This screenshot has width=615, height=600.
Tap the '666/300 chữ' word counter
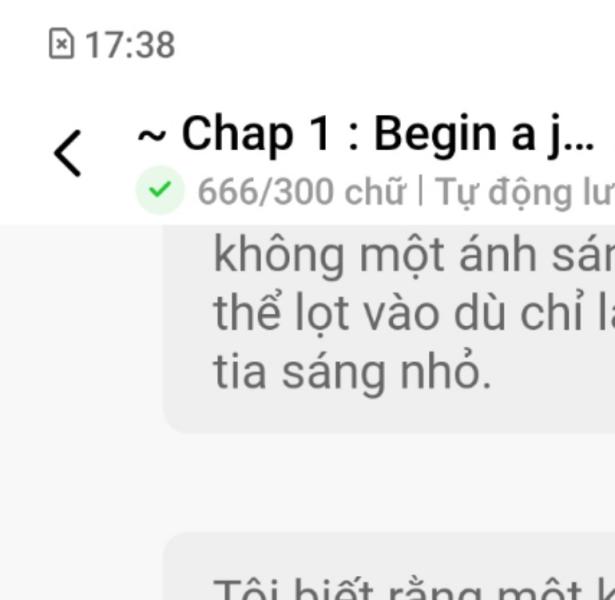click(x=301, y=192)
